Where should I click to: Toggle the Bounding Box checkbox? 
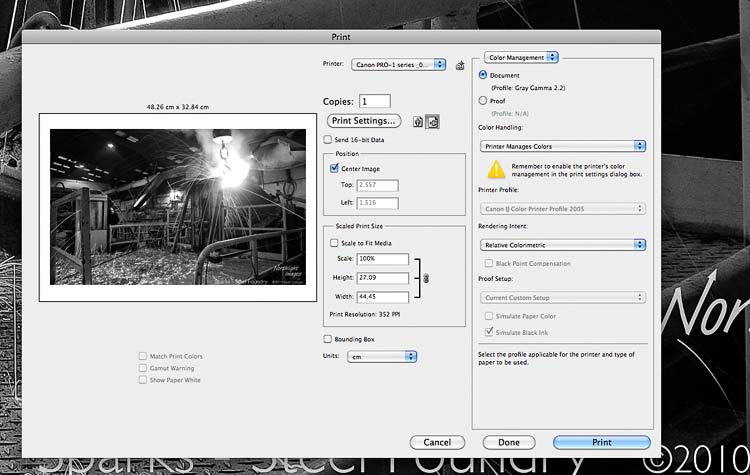point(328,339)
